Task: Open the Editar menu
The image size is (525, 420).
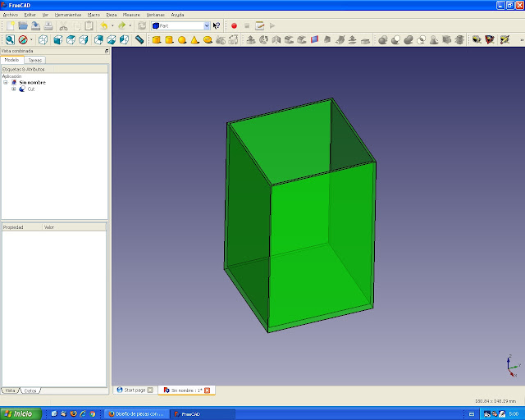Action: pos(30,15)
